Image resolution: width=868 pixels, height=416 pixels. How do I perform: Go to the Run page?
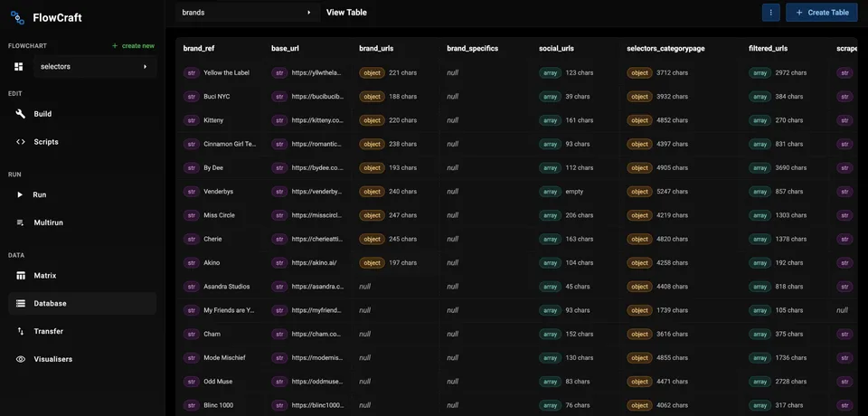click(82, 195)
